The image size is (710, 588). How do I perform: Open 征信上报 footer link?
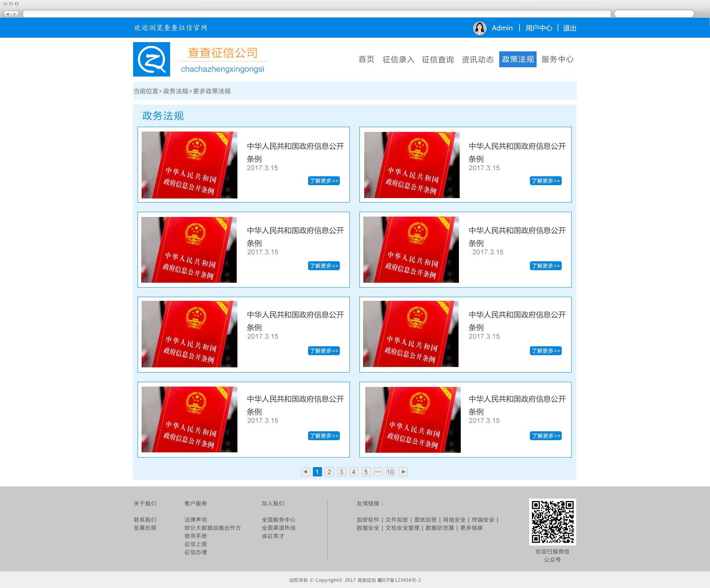[196, 544]
